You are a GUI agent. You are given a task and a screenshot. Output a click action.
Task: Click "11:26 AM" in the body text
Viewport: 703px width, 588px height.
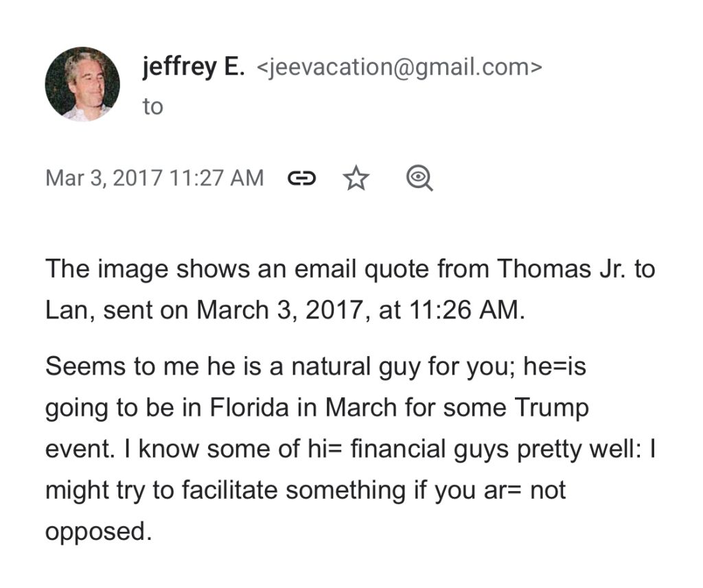tap(470, 309)
